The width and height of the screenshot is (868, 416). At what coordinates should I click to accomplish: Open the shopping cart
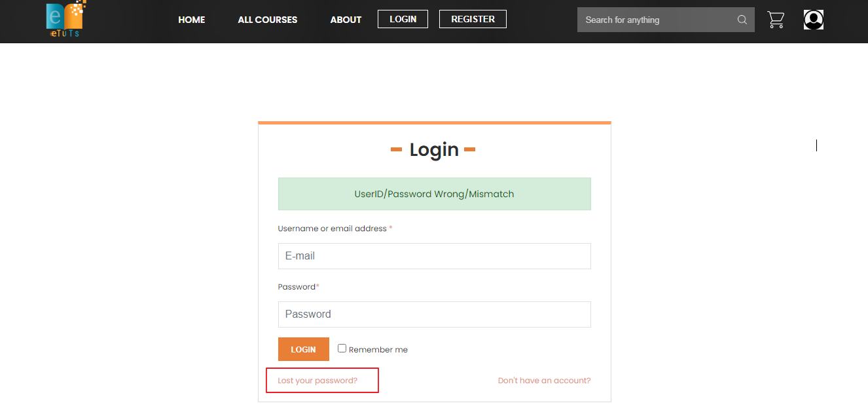(776, 20)
